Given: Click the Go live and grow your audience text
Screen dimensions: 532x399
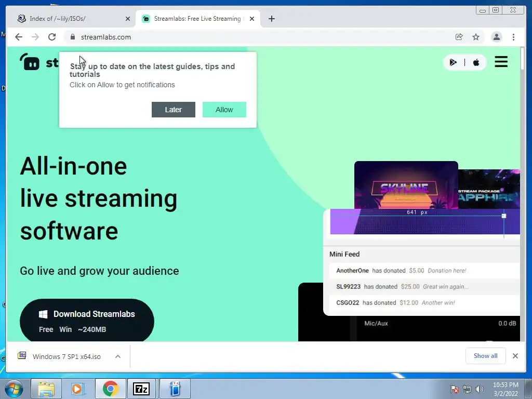Looking at the screenshot, I should point(99,271).
